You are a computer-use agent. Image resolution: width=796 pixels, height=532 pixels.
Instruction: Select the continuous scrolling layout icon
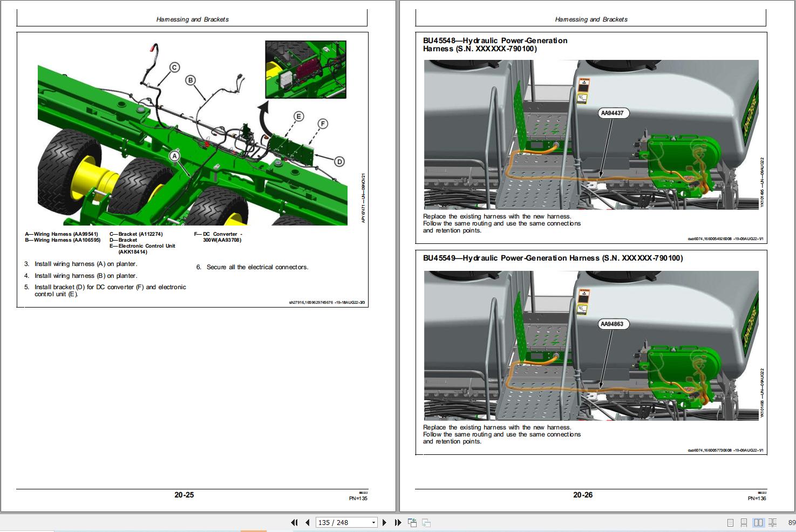[x=743, y=522]
